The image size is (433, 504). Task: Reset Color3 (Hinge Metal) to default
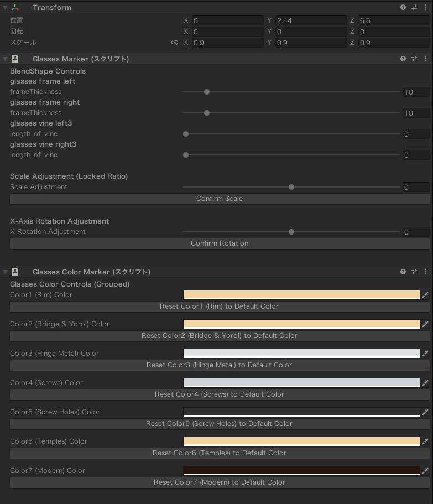220,365
